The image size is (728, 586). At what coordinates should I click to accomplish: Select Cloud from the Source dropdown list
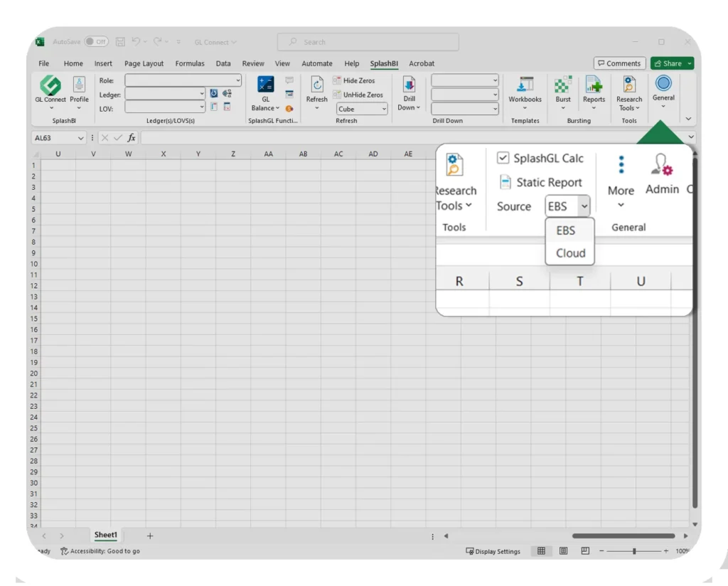pyautogui.click(x=570, y=253)
